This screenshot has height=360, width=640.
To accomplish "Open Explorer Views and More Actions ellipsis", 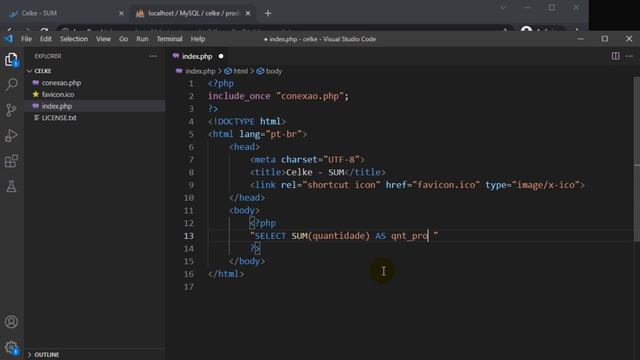I will point(153,56).
